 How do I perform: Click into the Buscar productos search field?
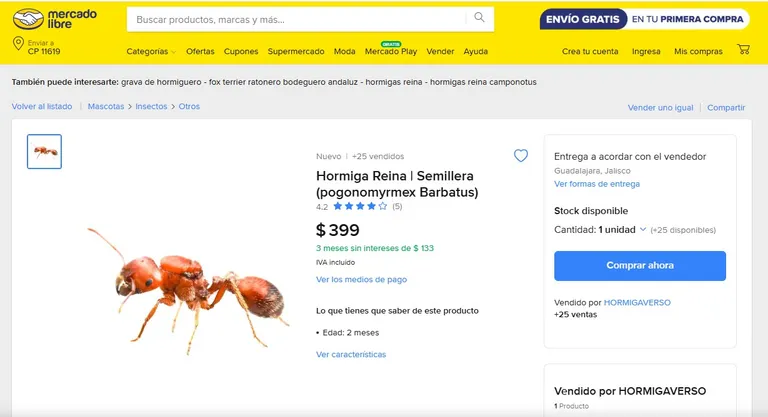pos(296,20)
